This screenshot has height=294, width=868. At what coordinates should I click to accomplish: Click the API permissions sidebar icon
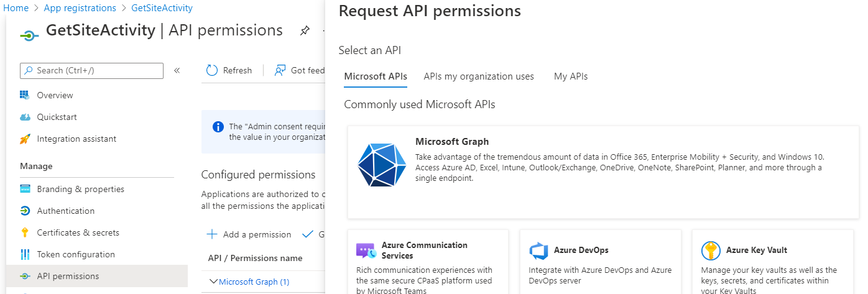tap(25, 276)
